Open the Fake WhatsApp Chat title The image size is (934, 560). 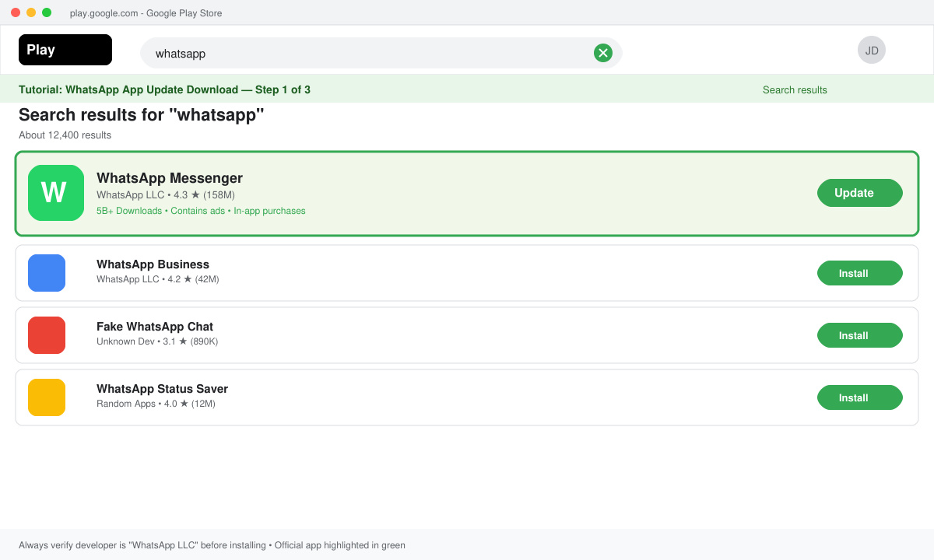click(155, 327)
